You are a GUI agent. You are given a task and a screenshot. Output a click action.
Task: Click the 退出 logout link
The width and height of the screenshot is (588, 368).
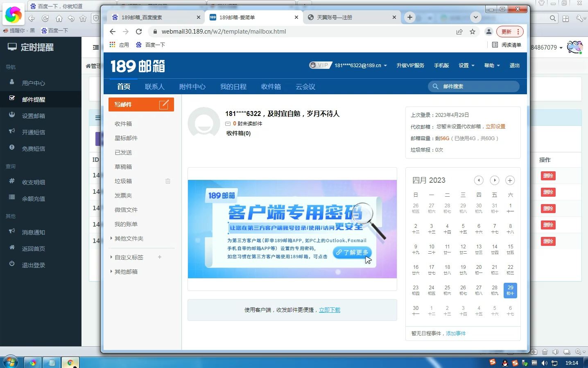click(514, 65)
